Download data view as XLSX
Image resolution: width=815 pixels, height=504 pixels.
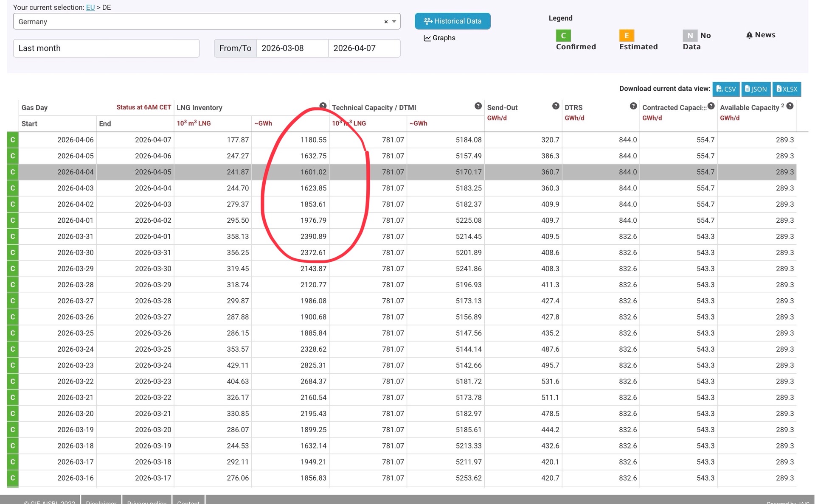[x=787, y=89]
